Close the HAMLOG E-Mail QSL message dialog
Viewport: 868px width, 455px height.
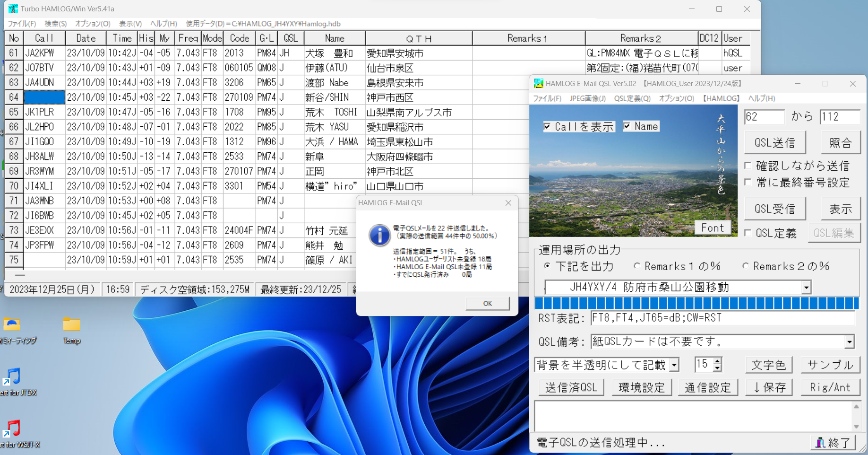[508, 203]
